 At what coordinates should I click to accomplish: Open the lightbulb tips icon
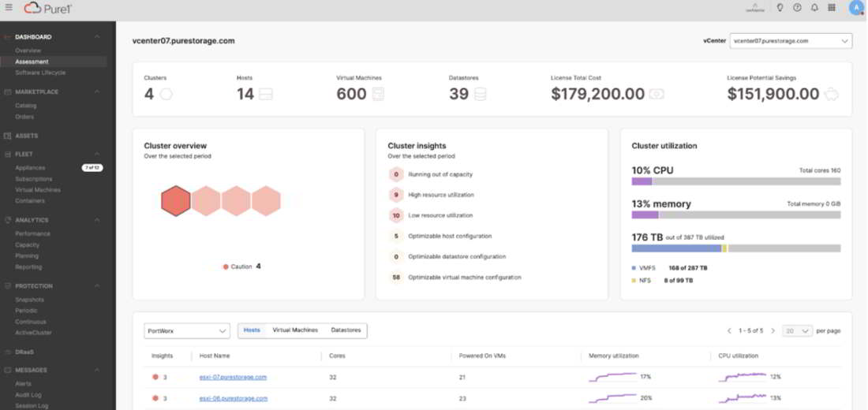[x=780, y=8]
